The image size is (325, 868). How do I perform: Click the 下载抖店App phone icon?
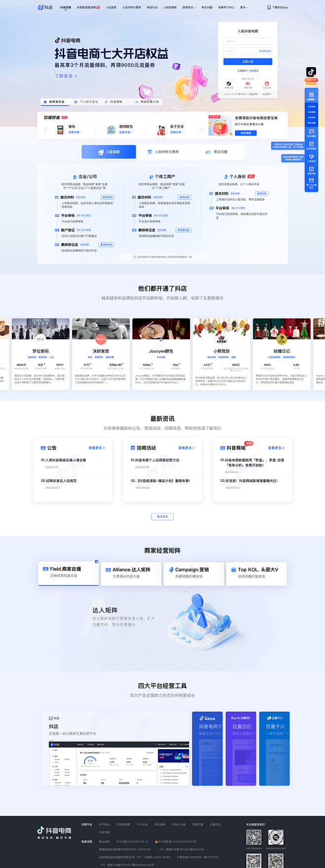269,7
